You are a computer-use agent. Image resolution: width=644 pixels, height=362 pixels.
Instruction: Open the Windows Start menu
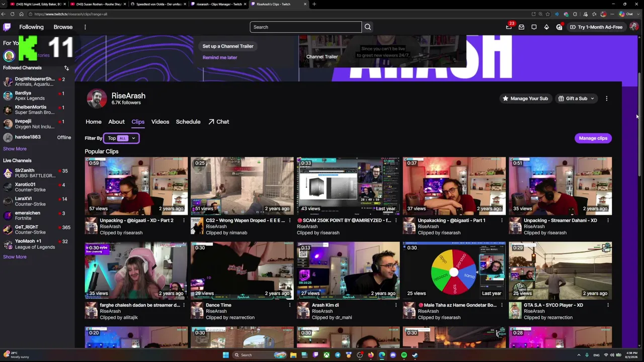pyautogui.click(x=226, y=355)
